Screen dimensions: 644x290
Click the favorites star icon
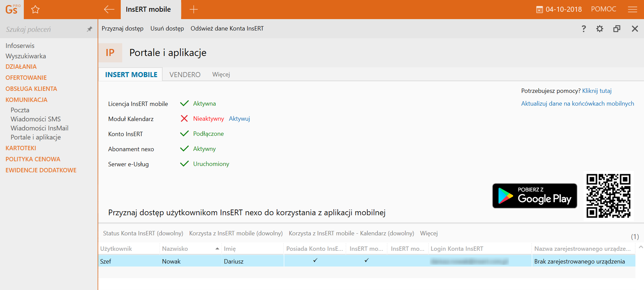pos(35,9)
